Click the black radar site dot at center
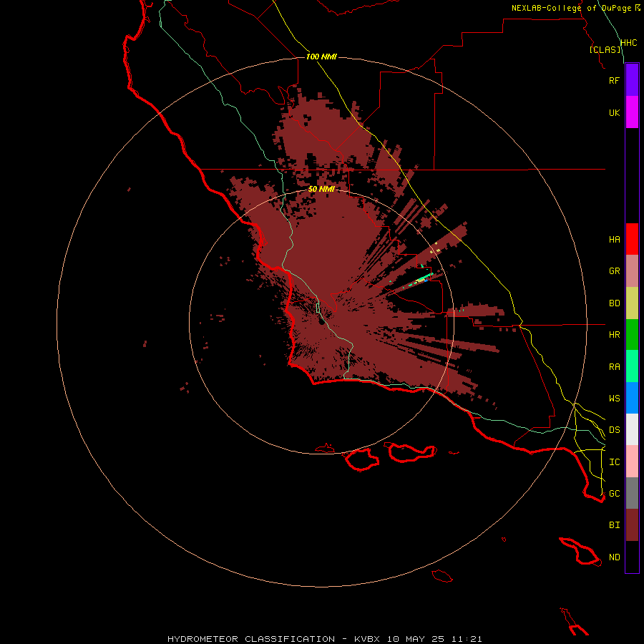 pos(321,322)
